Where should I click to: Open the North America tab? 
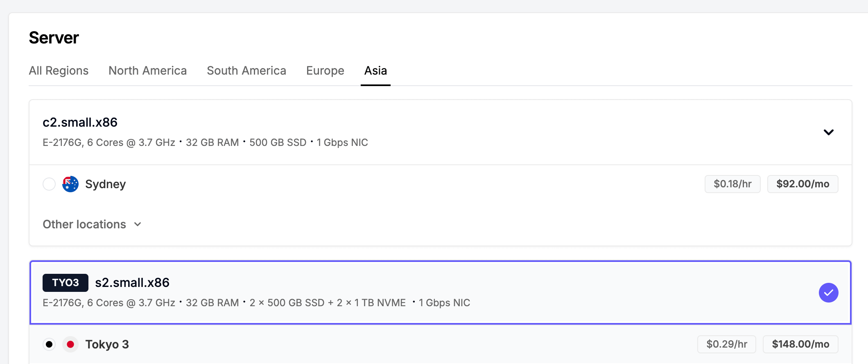click(147, 71)
